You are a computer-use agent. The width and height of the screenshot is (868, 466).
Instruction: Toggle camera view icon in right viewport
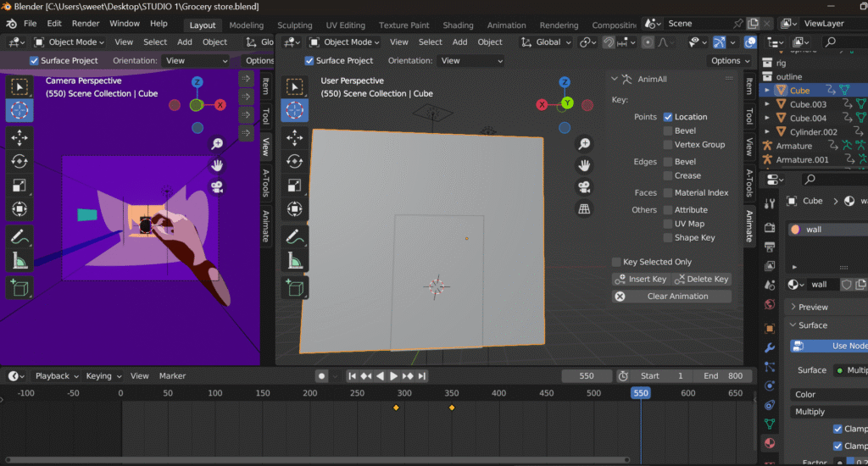(583, 187)
